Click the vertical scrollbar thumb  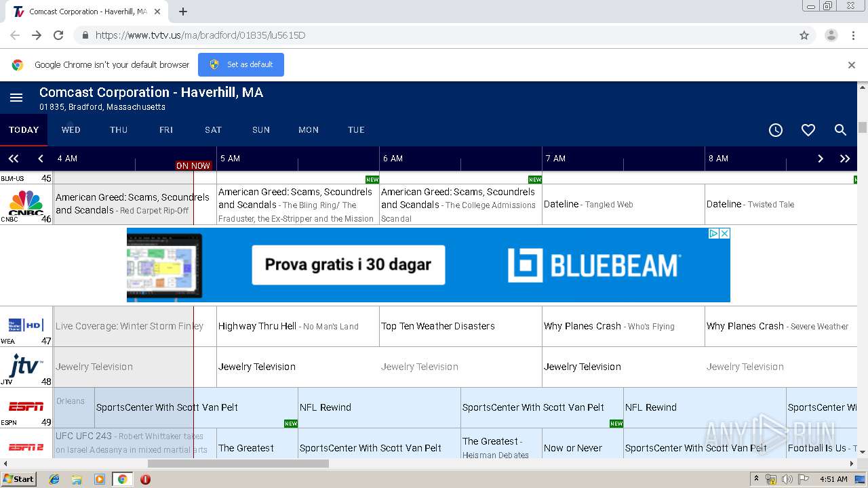[x=863, y=127]
